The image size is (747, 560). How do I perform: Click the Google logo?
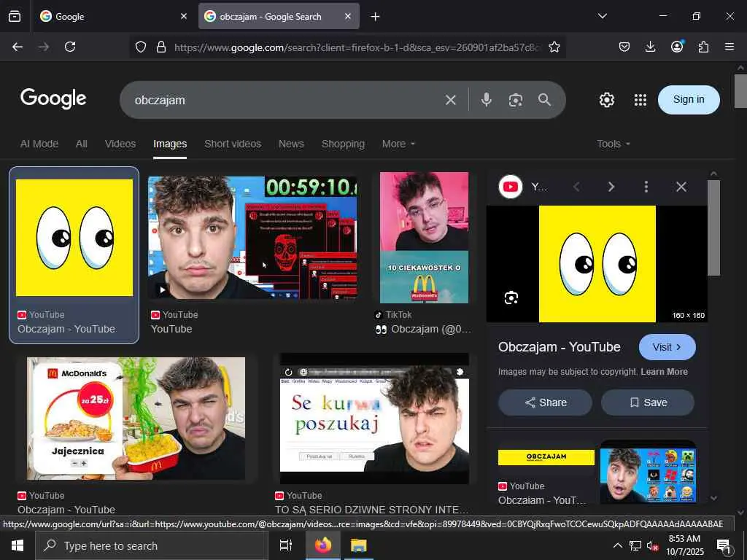53,98
